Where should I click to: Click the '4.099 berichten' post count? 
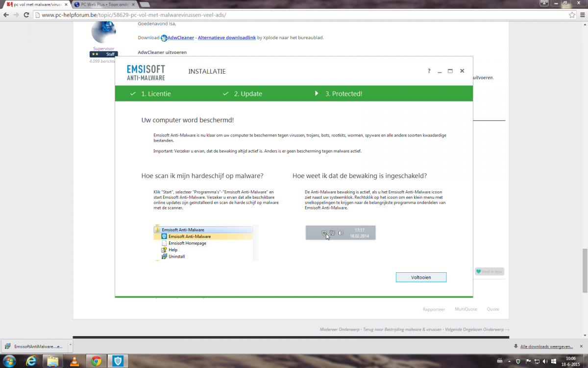click(102, 62)
